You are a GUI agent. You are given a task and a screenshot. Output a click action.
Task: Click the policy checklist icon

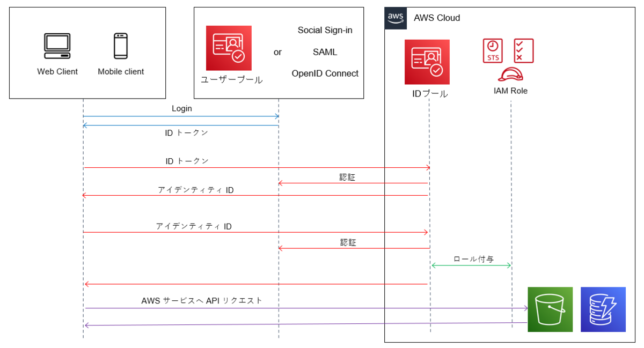(x=524, y=51)
